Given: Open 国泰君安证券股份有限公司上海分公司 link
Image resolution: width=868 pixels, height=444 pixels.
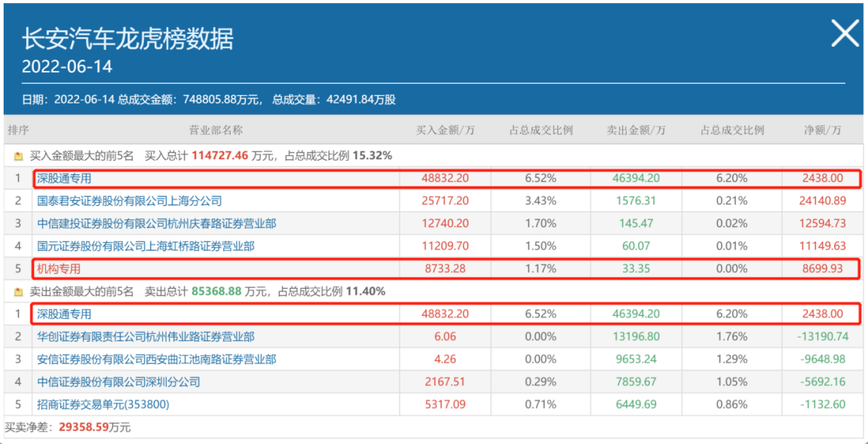Looking at the screenshot, I should coord(130,201).
